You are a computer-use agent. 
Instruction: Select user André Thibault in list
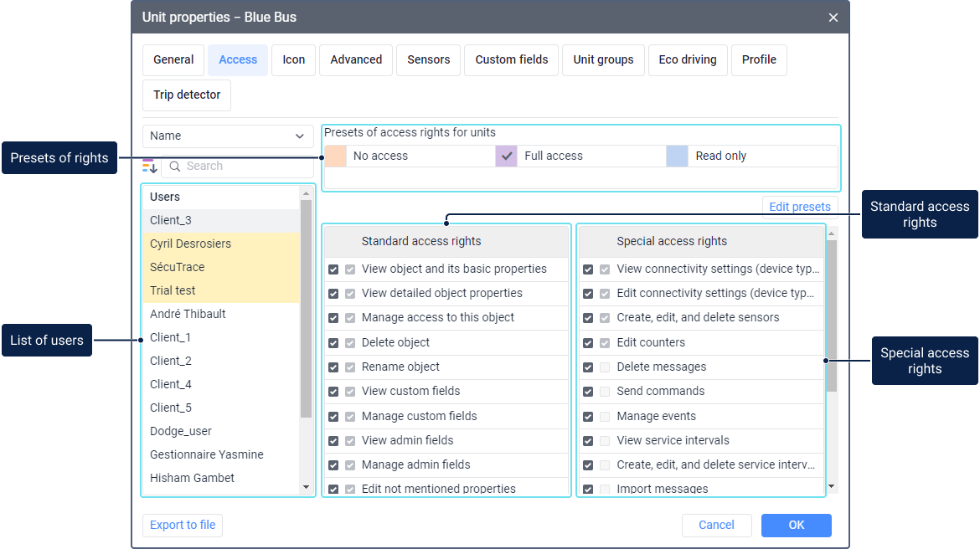188,315
